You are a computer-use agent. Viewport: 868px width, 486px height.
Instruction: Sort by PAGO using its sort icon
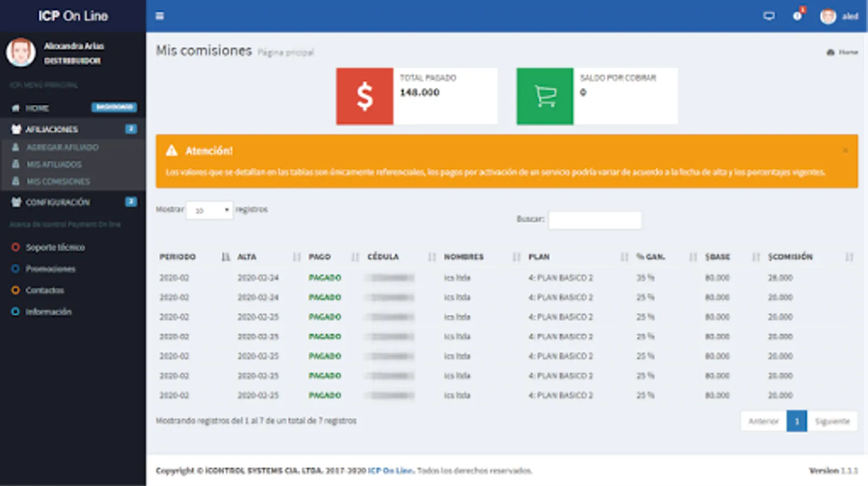coord(355,257)
